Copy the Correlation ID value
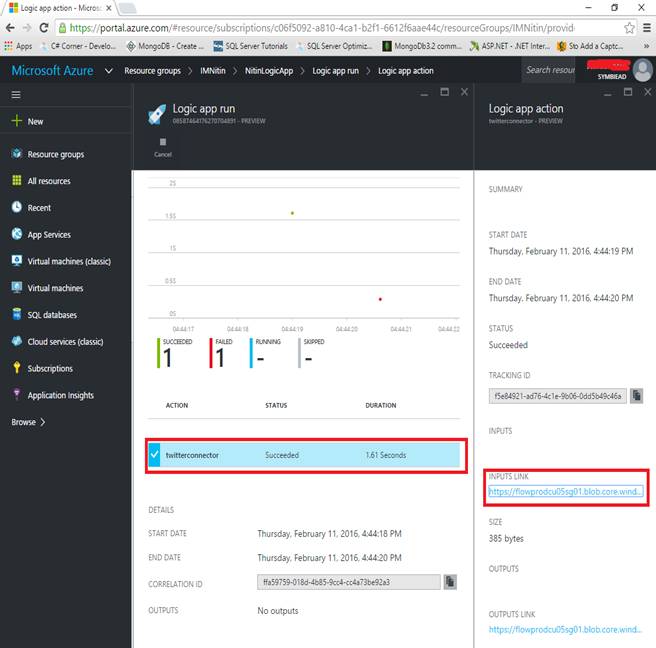 [x=450, y=582]
